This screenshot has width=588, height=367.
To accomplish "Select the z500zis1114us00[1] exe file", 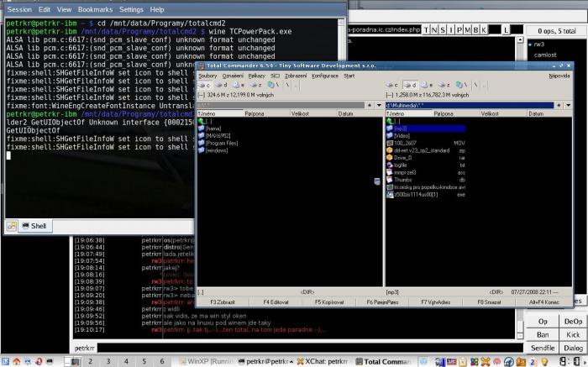I will coord(426,195).
